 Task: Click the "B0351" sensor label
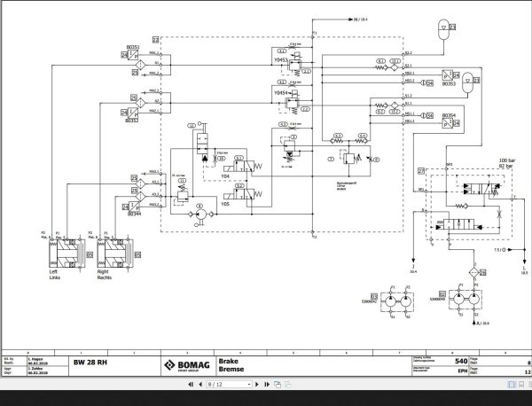click(133, 47)
